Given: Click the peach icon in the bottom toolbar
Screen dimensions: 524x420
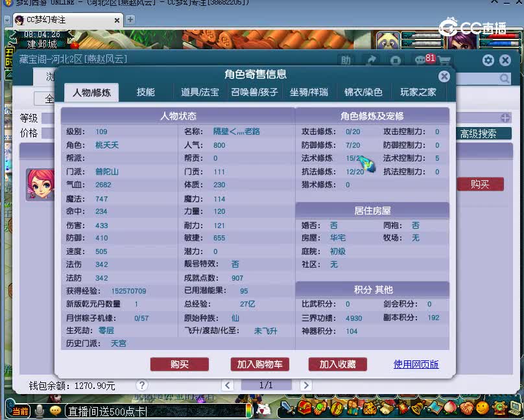Looking at the screenshot, I should coord(450,407).
